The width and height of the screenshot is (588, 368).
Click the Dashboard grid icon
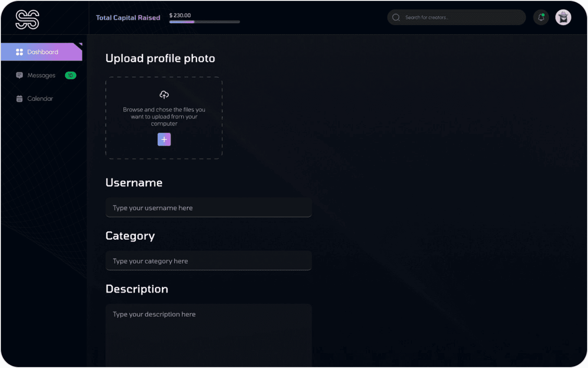[19, 52]
